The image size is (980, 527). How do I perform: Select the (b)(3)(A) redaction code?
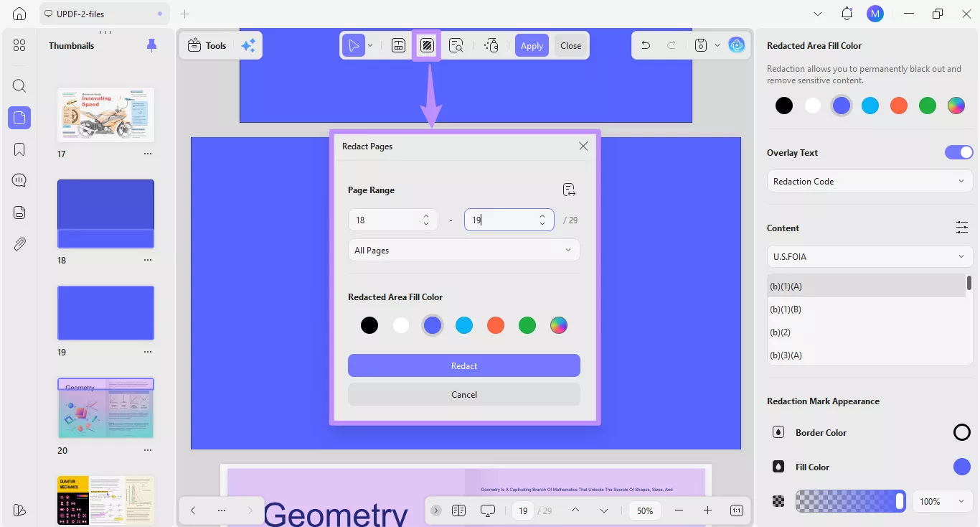point(866,355)
